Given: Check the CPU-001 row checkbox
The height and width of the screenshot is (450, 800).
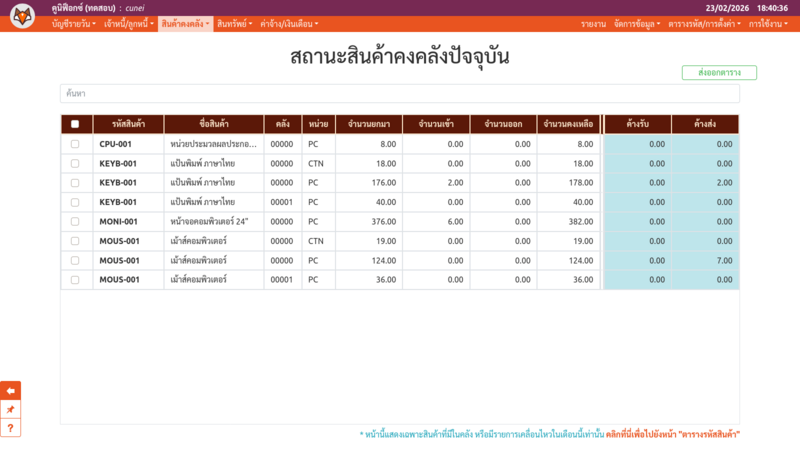Looking at the screenshot, I should click(x=75, y=144).
